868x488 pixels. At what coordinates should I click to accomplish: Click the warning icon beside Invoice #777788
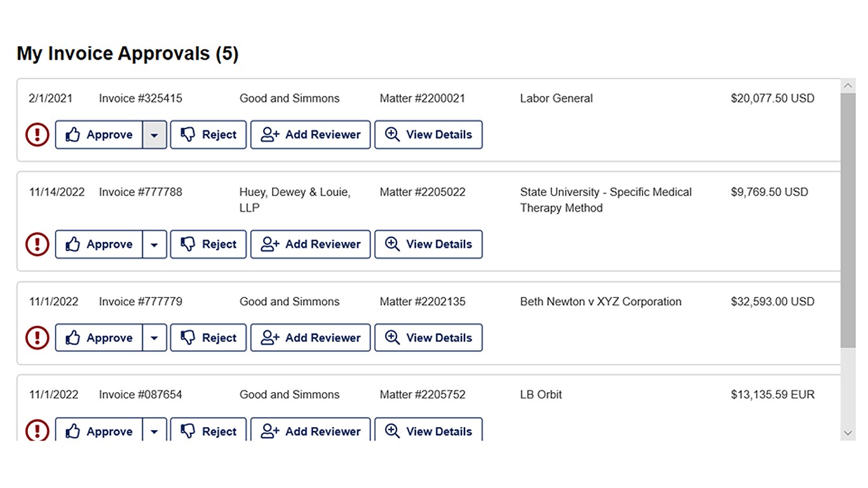(x=37, y=245)
